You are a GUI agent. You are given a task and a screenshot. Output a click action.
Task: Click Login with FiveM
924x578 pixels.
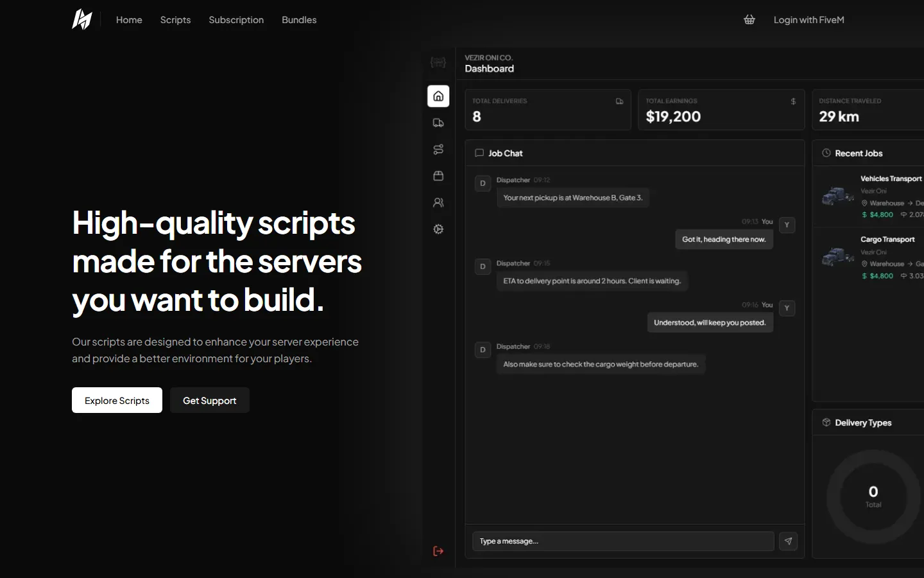pos(809,20)
